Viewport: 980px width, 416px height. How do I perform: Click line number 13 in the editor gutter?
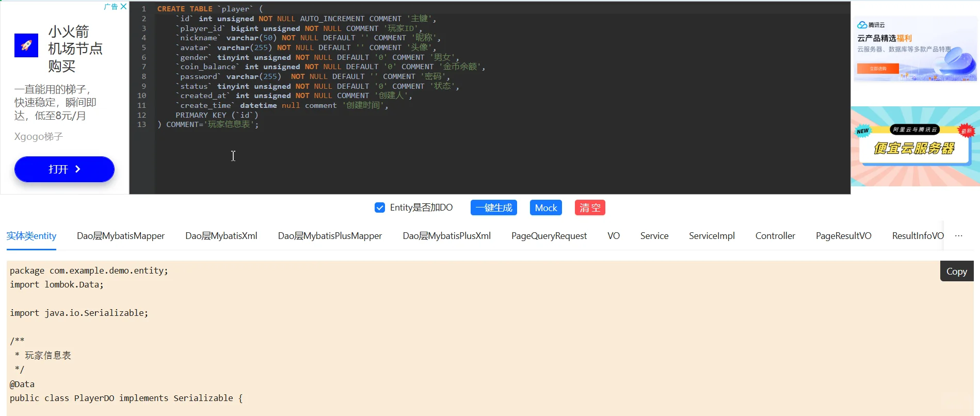coord(141,124)
